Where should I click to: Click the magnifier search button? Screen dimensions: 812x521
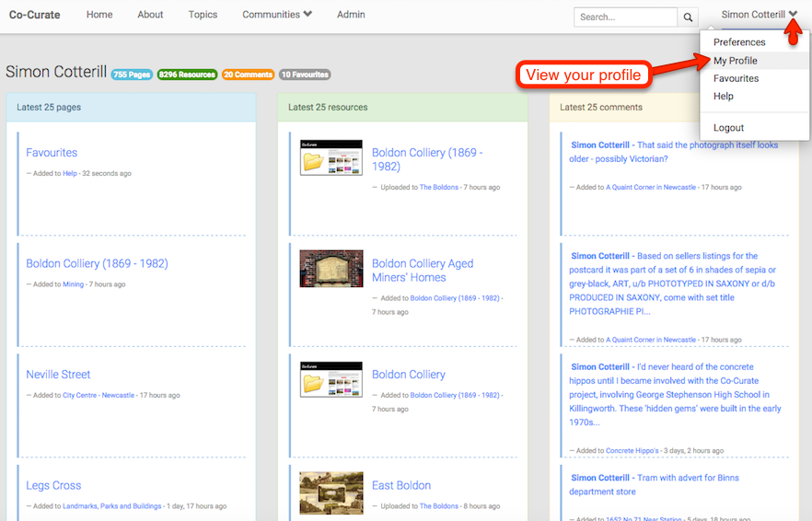(689, 17)
